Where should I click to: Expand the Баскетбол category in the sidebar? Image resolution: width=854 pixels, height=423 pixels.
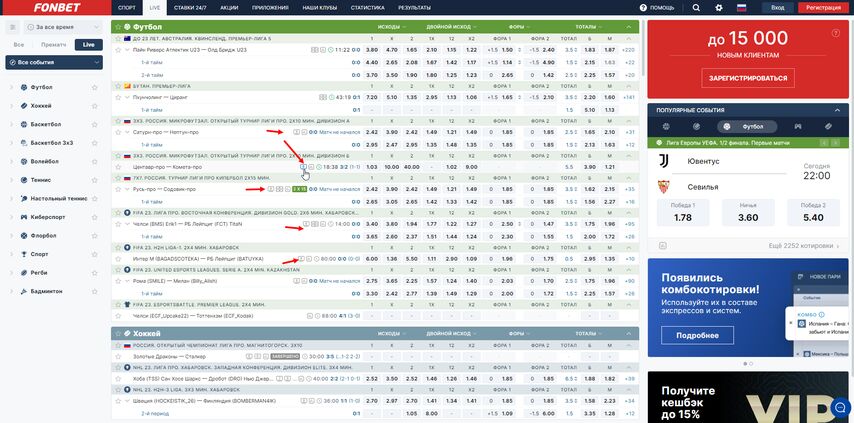click(12, 124)
